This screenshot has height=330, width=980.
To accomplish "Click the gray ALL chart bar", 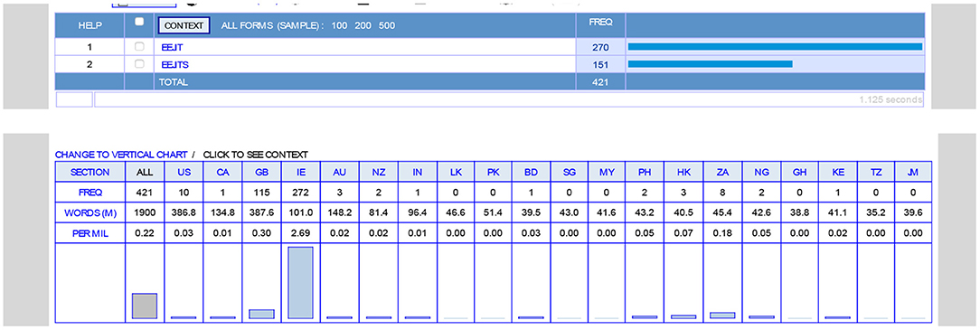I will tap(145, 306).
